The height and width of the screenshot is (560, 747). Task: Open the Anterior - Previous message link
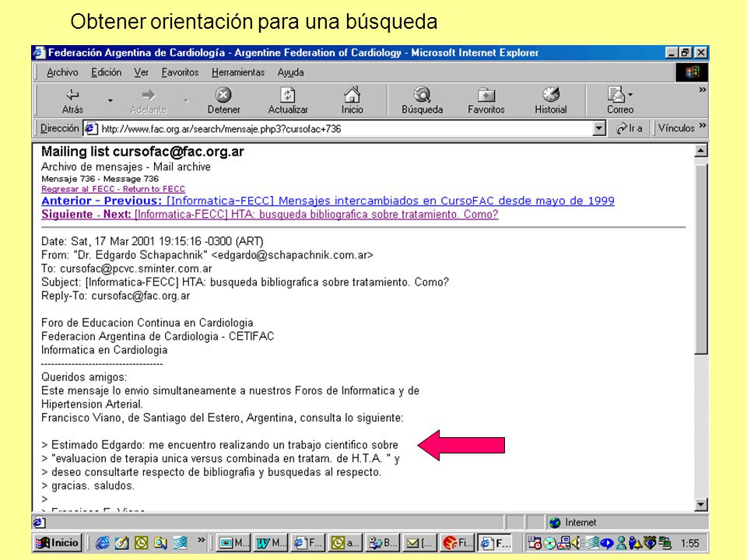pyautogui.click(x=328, y=201)
